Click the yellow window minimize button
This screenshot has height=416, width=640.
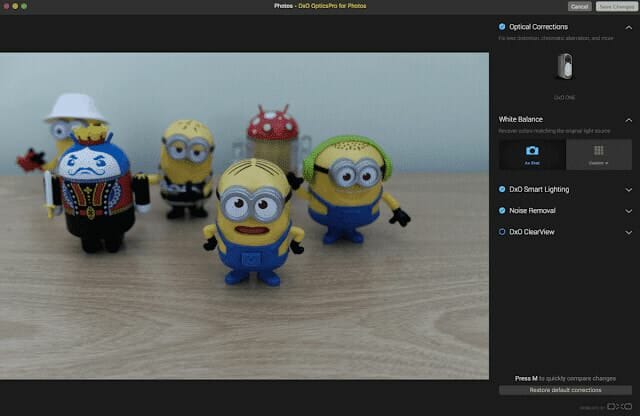(15, 6)
